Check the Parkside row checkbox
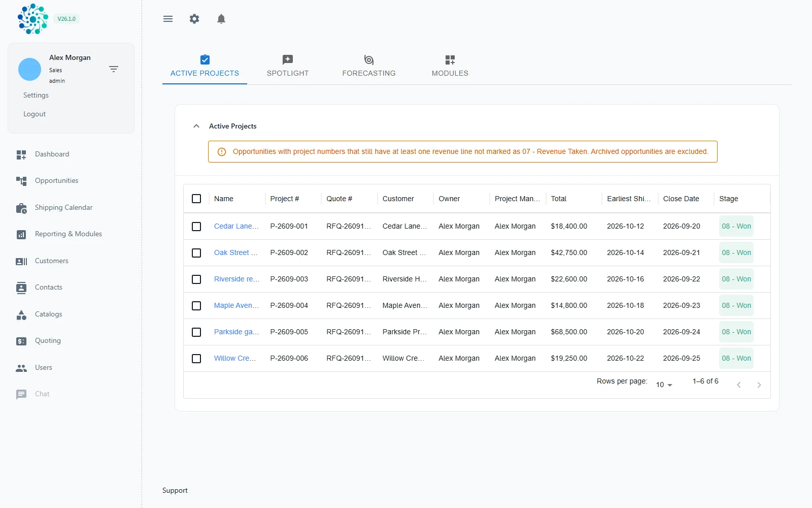 (x=196, y=332)
